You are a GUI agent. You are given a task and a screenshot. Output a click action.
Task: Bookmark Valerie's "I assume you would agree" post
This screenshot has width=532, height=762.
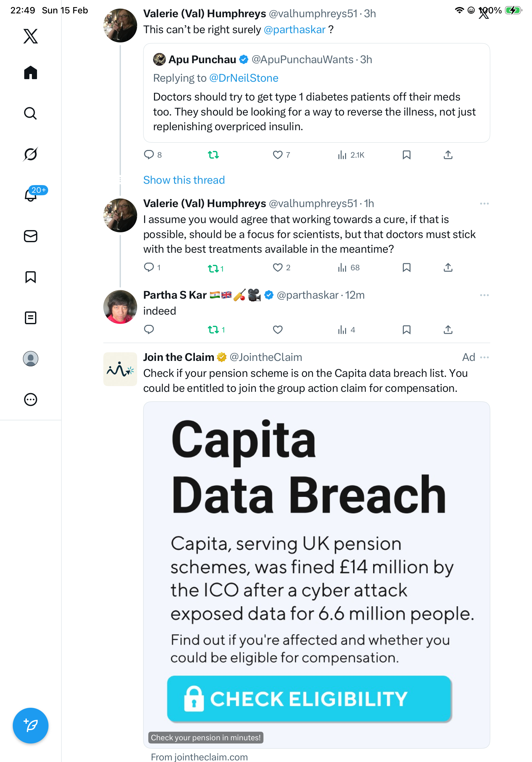pos(406,267)
